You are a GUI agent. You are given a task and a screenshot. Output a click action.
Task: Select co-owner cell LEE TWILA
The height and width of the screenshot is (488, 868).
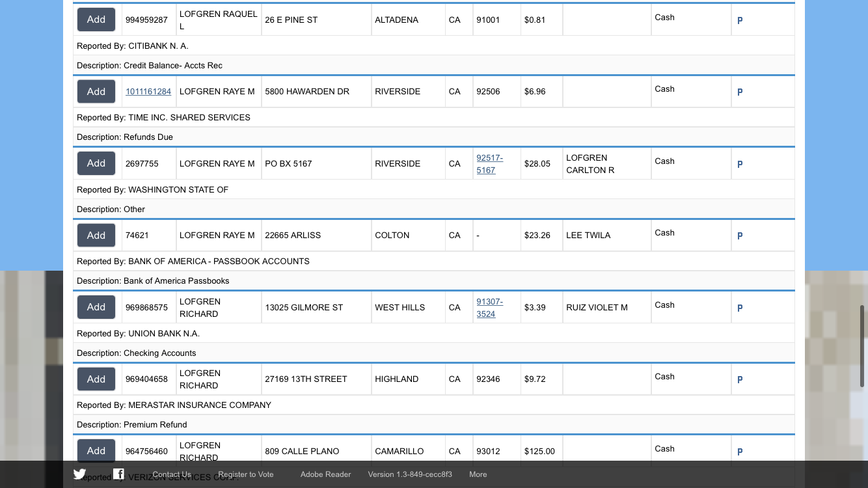click(606, 236)
